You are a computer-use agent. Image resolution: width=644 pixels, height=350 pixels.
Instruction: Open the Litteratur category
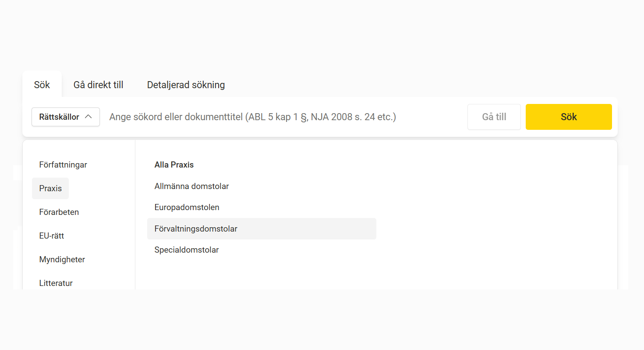tap(56, 283)
